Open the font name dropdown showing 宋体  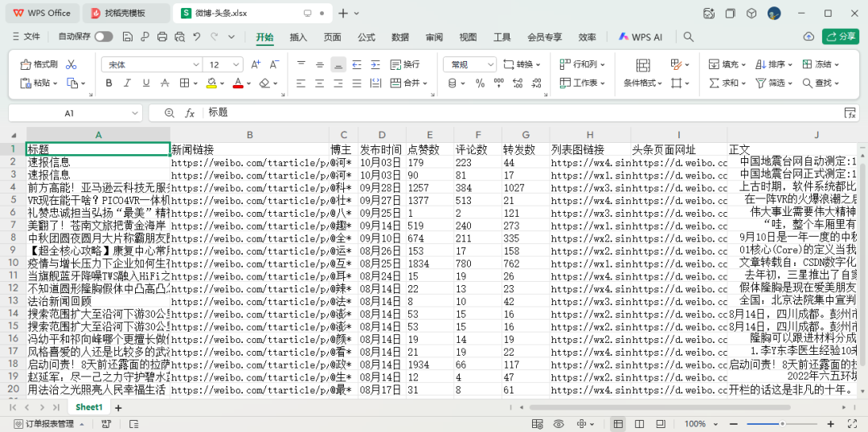click(x=153, y=64)
